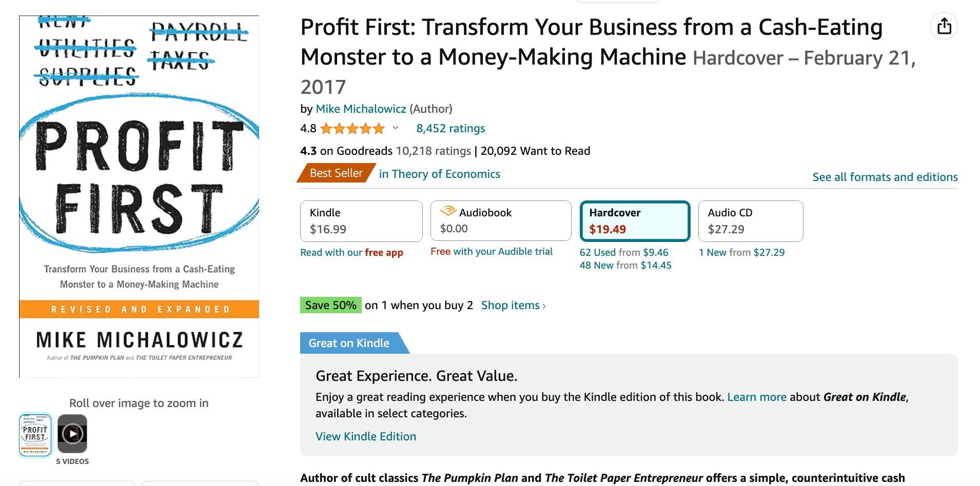980x486 pixels.
Task: Click View Kindle Edition link
Action: click(x=366, y=436)
